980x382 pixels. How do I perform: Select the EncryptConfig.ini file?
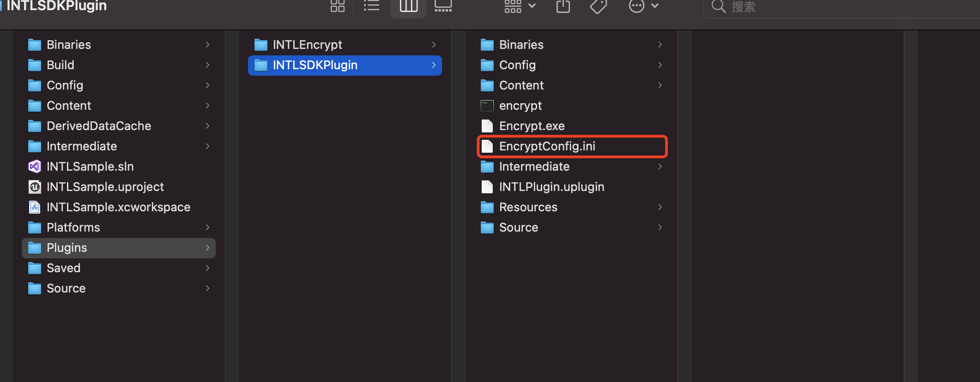click(x=571, y=146)
